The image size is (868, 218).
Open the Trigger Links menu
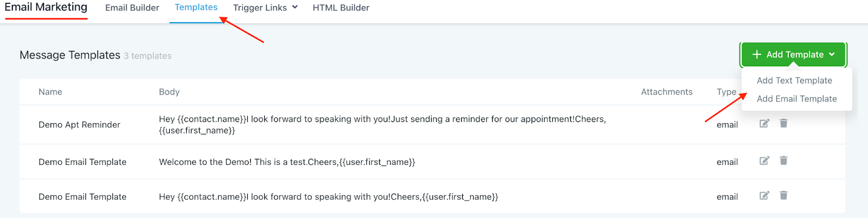(x=260, y=8)
